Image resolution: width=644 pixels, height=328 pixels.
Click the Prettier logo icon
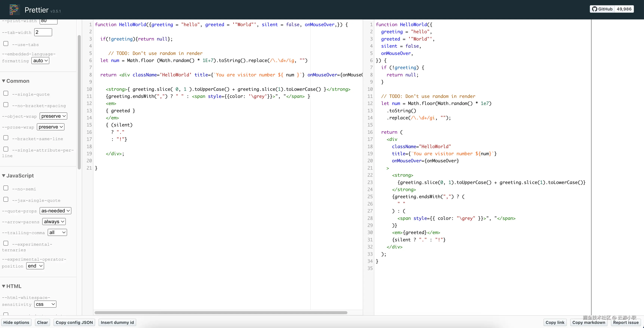[x=15, y=10]
